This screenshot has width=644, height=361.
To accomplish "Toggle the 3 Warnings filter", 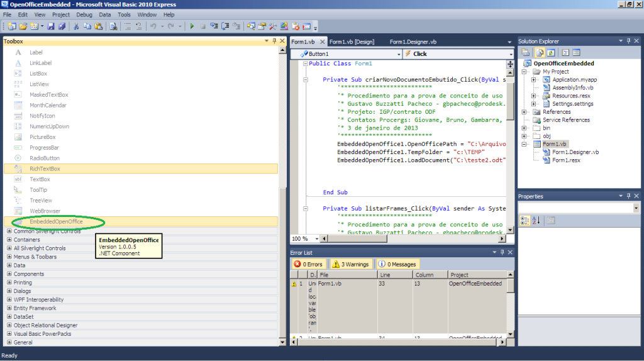I will (x=350, y=264).
